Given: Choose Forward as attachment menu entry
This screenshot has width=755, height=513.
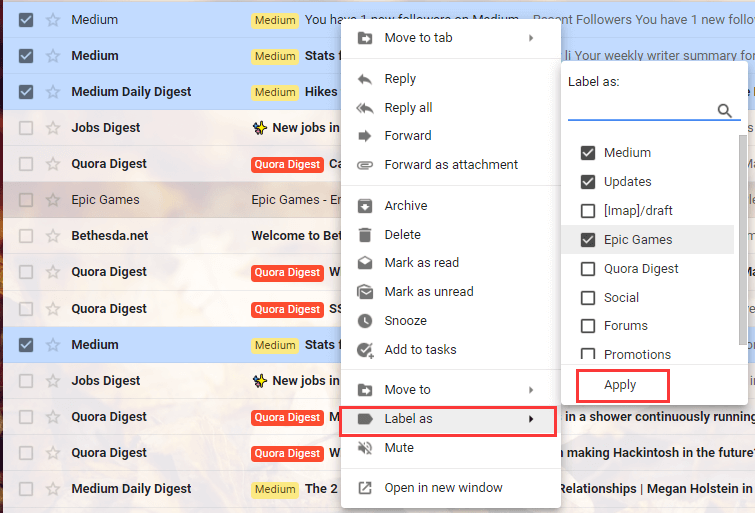Looking at the screenshot, I should point(451,165).
